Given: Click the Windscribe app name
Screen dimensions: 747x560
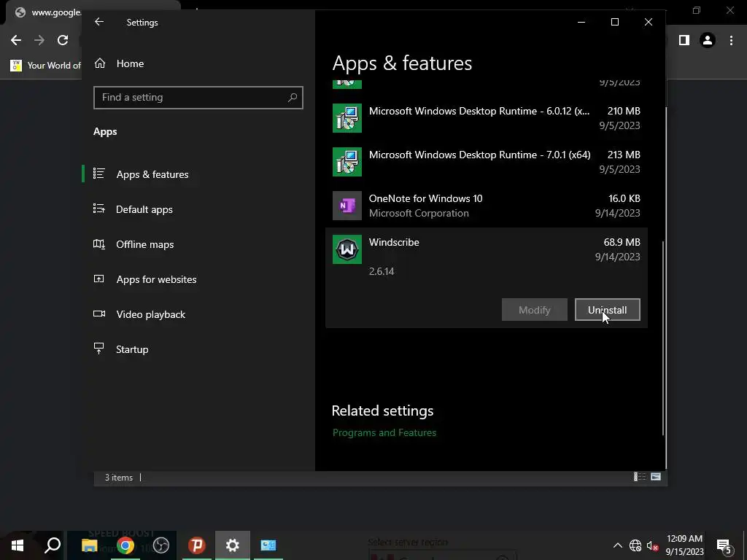Looking at the screenshot, I should pyautogui.click(x=394, y=242).
